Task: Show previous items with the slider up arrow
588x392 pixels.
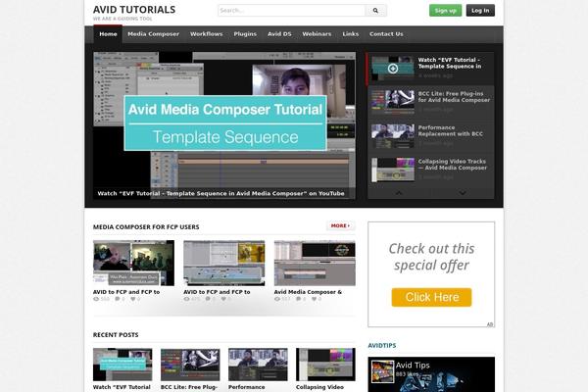Action: click(399, 193)
